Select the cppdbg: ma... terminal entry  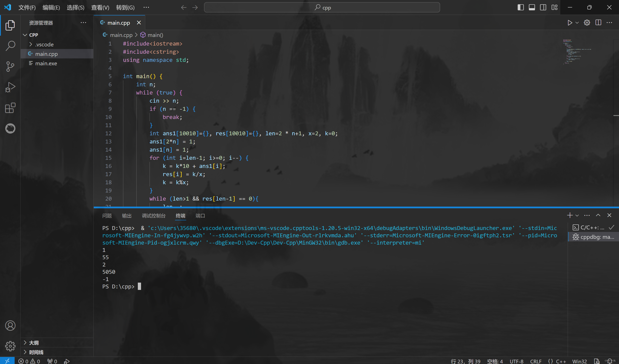click(x=593, y=237)
